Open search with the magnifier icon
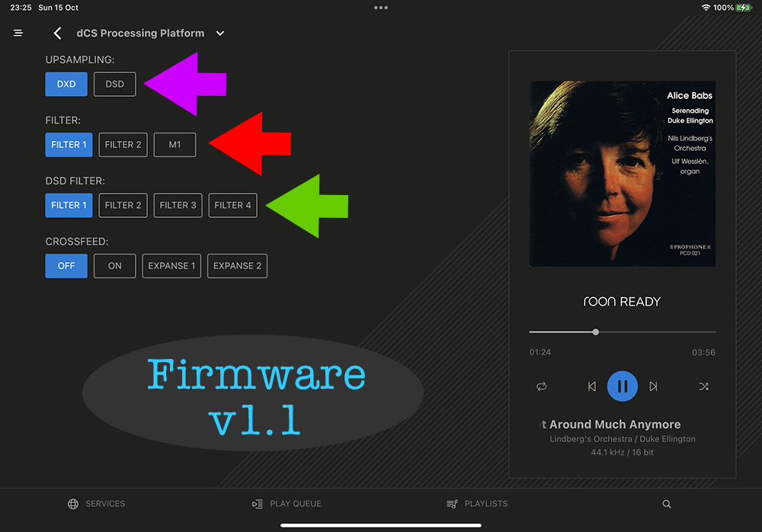The image size is (762, 532). pos(667,504)
